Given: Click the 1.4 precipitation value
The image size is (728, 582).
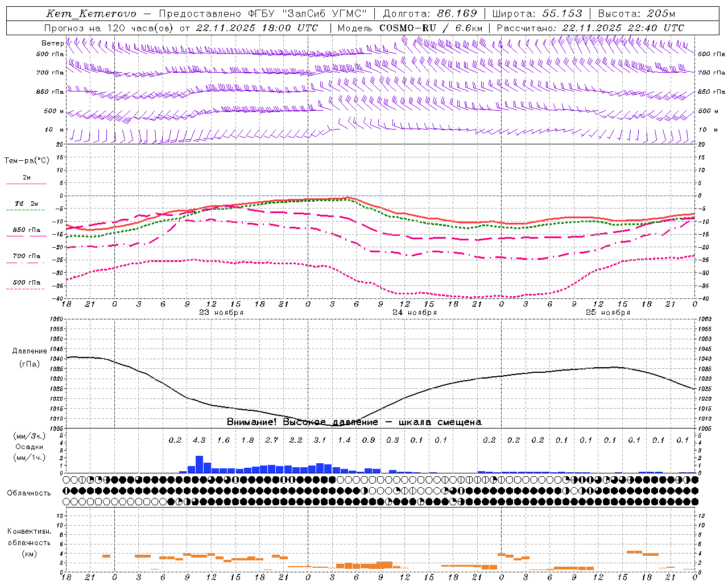Looking at the screenshot, I should pos(344,440).
